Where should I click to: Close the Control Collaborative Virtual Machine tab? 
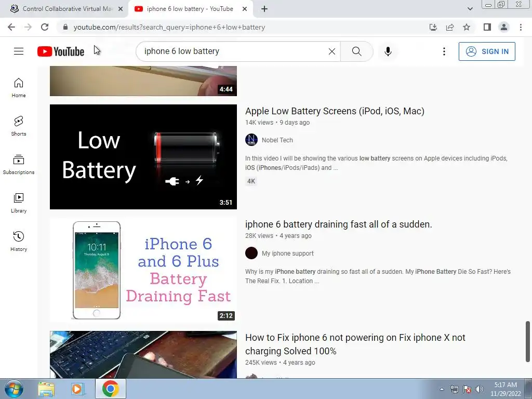(x=121, y=9)
